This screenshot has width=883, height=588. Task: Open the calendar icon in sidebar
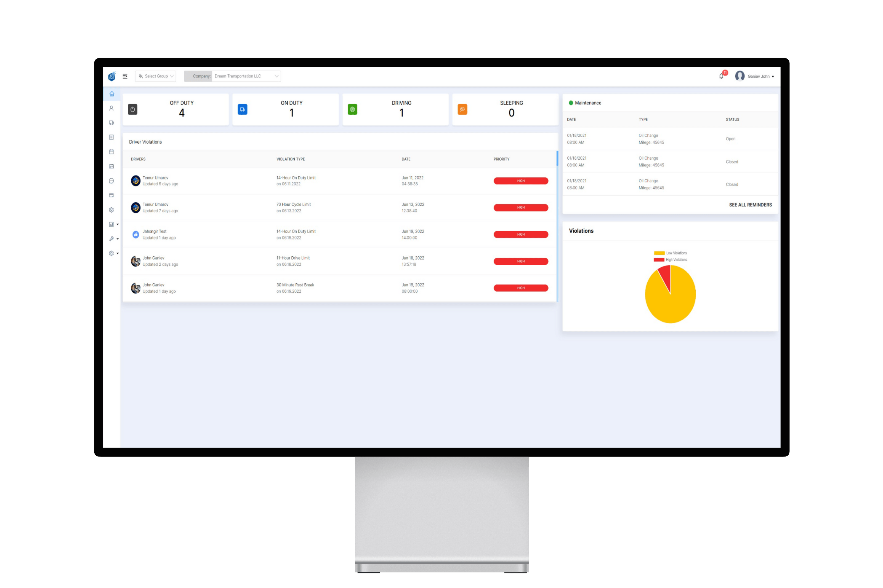(x=111, y=152)
